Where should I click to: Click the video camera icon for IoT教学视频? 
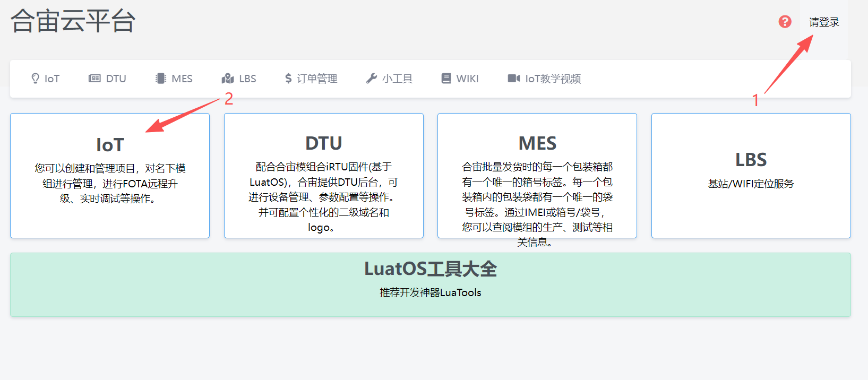pos(513,79)
